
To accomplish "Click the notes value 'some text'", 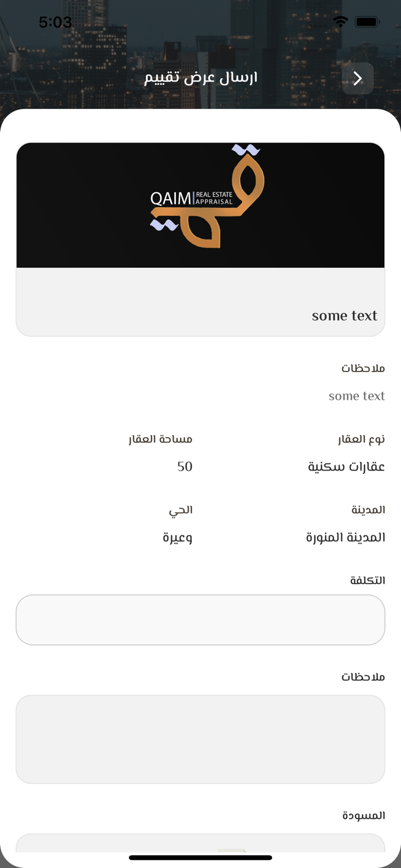I will [357, 396].
